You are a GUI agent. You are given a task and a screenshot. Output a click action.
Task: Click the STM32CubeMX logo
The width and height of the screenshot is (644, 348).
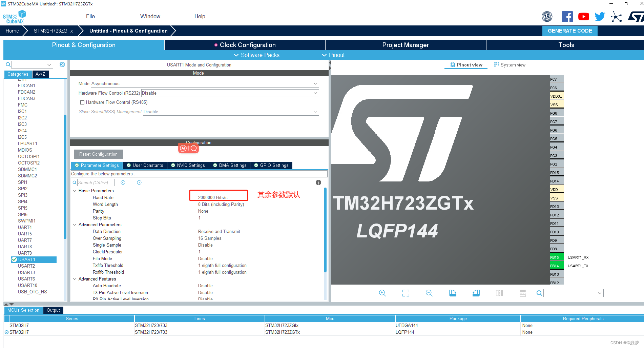coord(14,17)
